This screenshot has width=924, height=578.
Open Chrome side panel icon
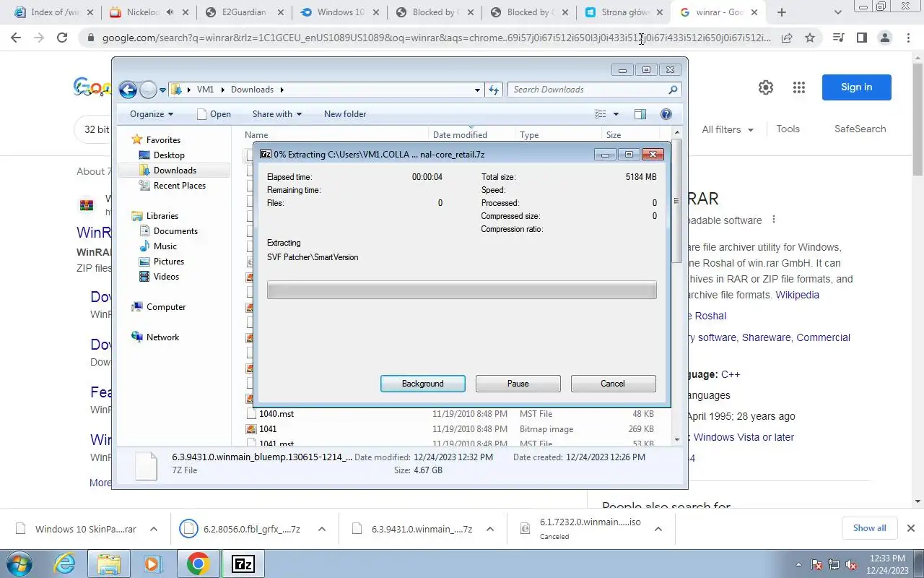tap(861, 38)
